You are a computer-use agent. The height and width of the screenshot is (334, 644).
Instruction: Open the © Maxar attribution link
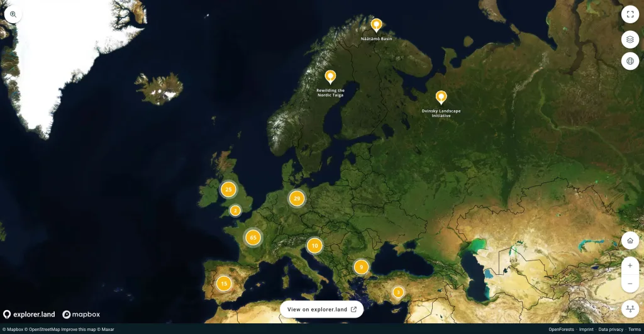(x=106, y=329)
